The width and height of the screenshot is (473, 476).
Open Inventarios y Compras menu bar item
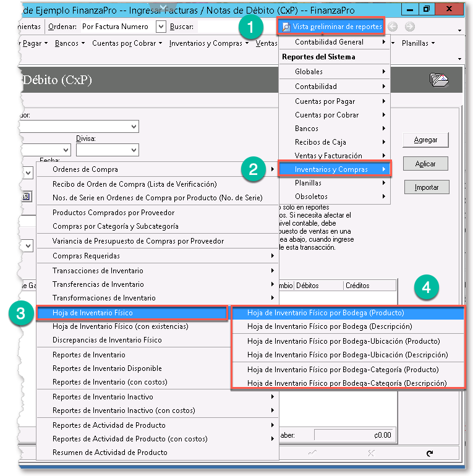(209, 43)
